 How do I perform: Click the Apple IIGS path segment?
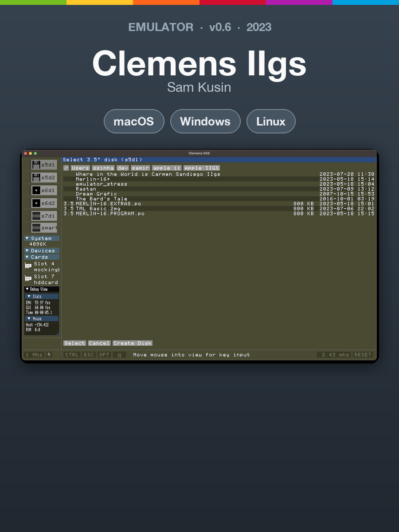click(202, 168)
